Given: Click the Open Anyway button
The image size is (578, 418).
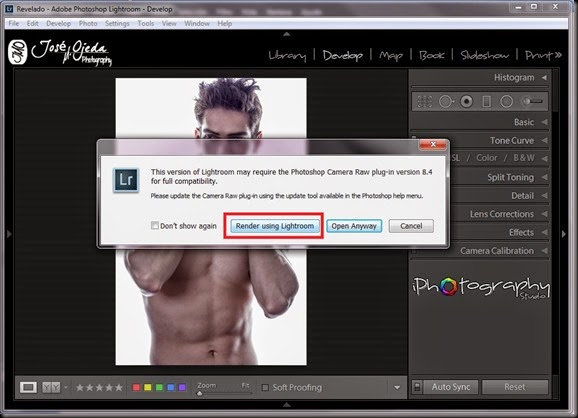Looking at the screenshot, I should (x=354, y=226).
